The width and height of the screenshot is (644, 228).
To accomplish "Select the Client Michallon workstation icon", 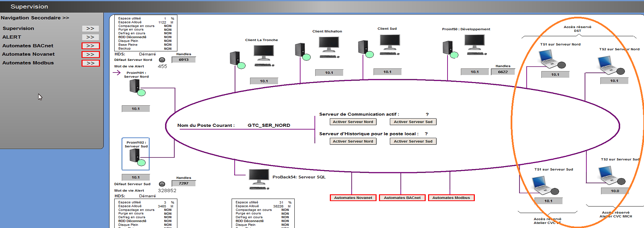I will point(328,46).
